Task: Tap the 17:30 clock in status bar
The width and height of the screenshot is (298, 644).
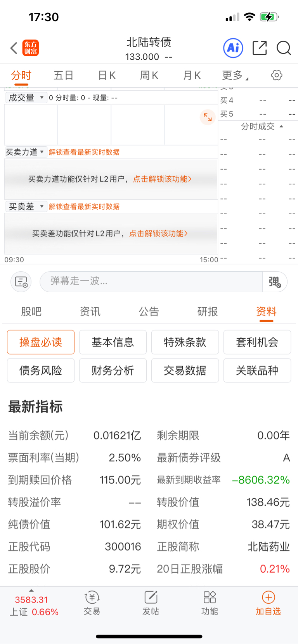Action: click(44, 17)
